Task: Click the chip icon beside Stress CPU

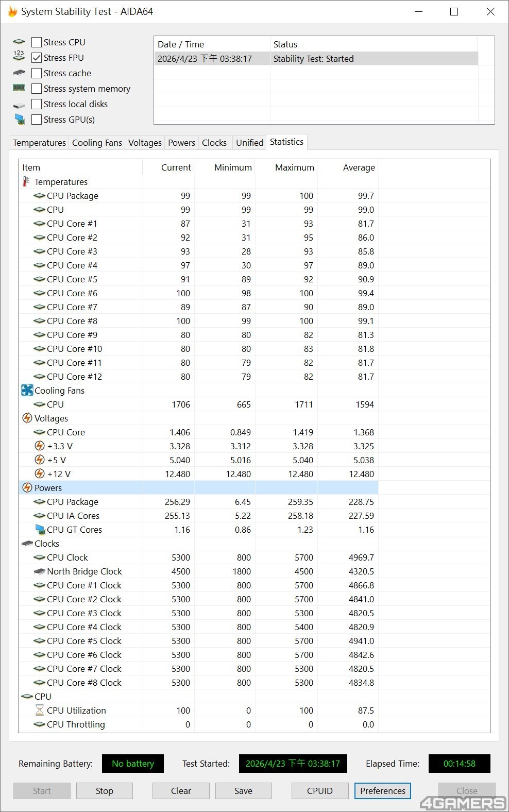Action: 19,42
